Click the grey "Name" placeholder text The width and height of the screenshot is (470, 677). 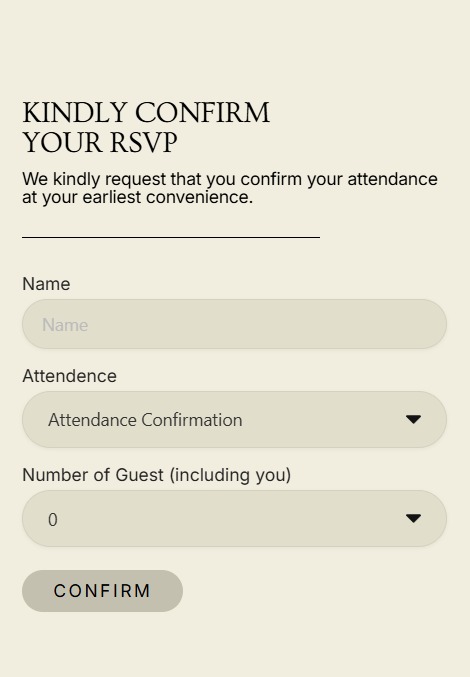65,325
